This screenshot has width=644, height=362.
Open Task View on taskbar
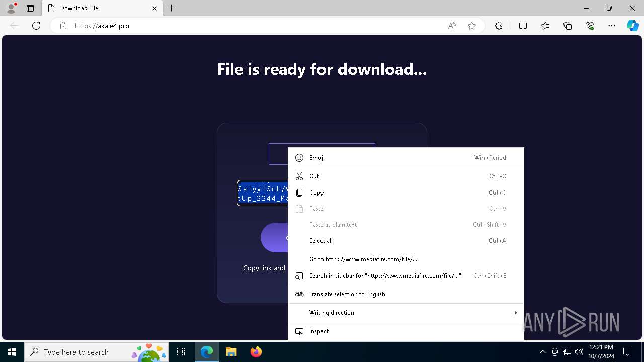click(181, 352)
